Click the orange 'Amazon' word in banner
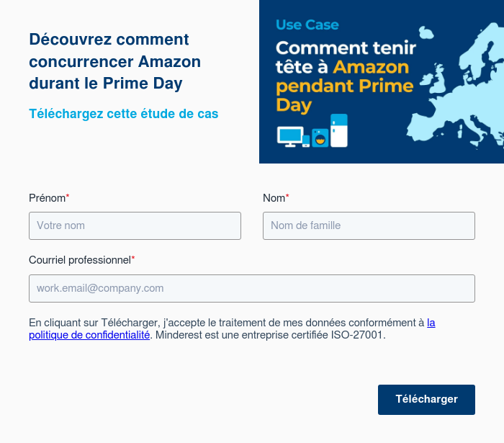This screenshot has height=443, width=504. [x=372, y=68]
